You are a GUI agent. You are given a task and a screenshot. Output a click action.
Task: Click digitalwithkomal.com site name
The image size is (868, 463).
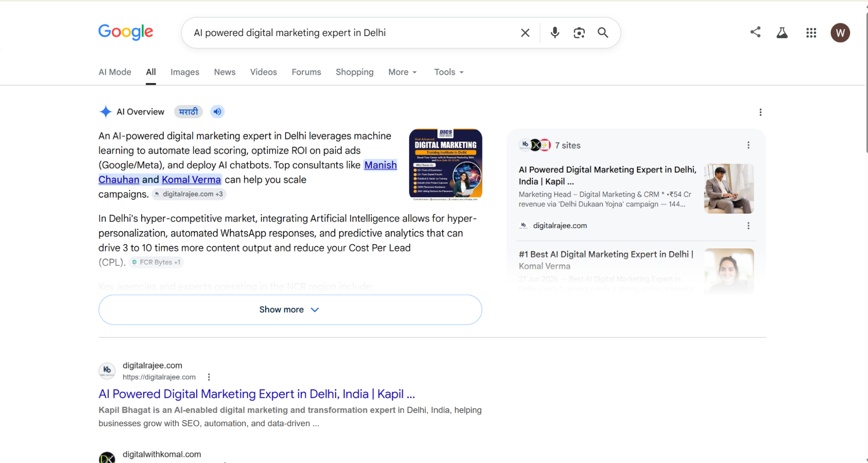(x=162, y=454)
